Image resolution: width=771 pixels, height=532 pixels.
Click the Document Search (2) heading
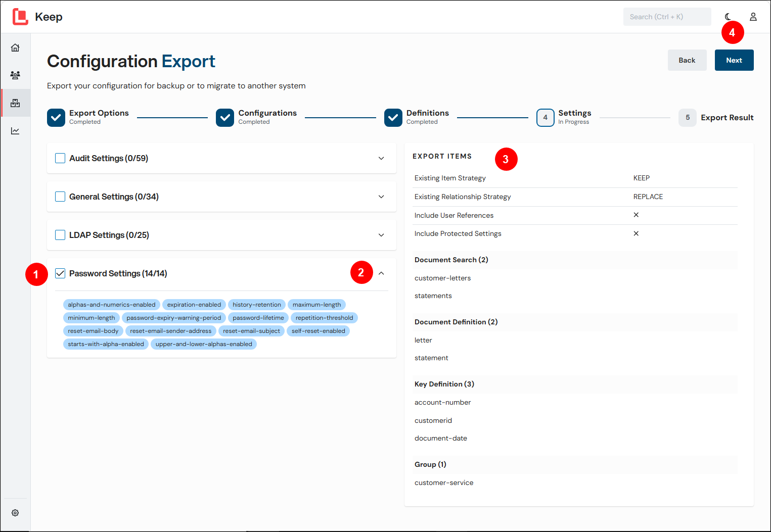451,260
